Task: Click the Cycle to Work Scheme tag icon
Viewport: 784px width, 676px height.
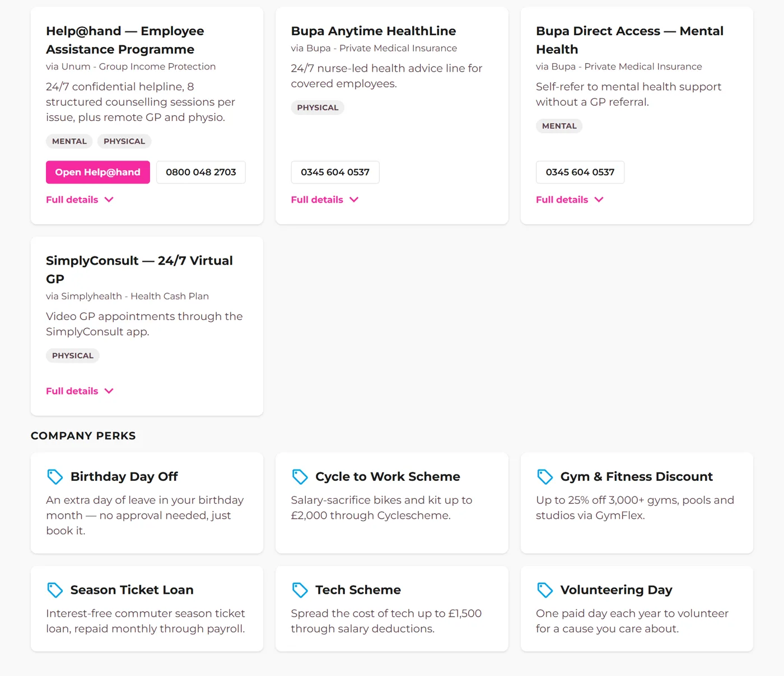Action: click(300, 477)
